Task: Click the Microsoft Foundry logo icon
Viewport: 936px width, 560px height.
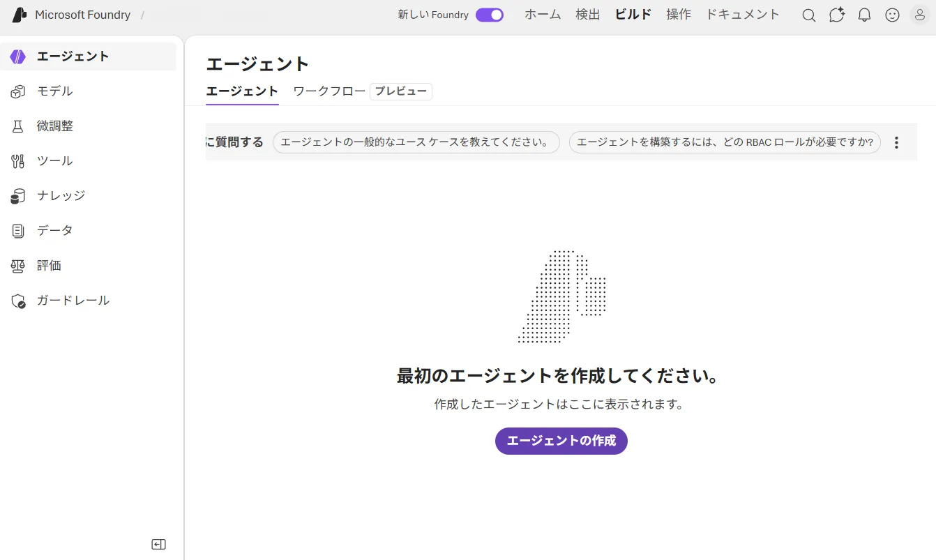Action: 19,15
